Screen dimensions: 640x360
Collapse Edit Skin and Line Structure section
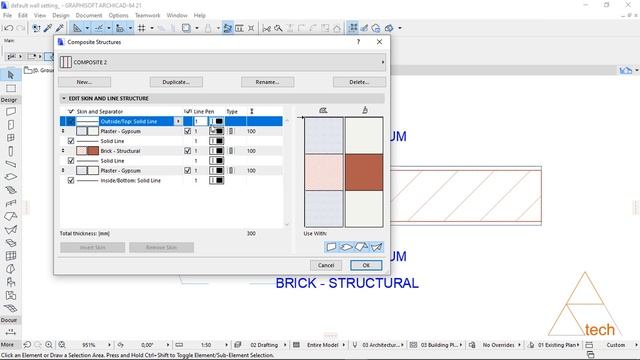(x=64, y=98)
